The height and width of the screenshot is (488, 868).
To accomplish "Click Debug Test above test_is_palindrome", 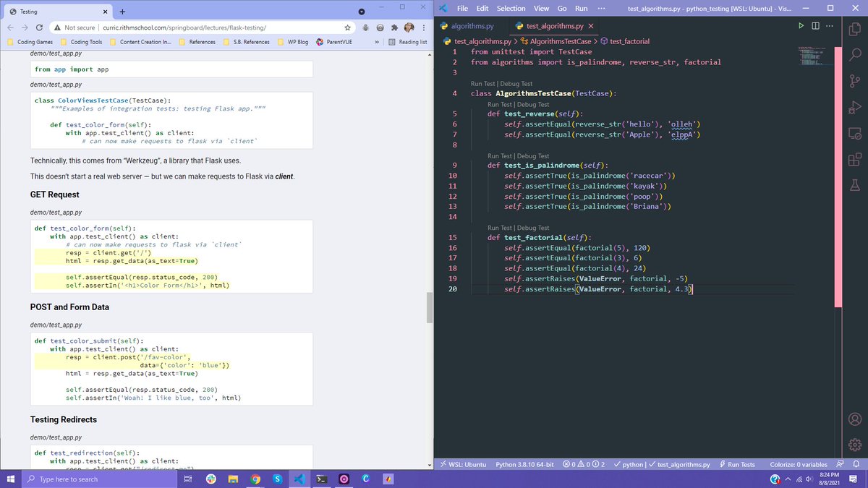I will tap(533, 155).
